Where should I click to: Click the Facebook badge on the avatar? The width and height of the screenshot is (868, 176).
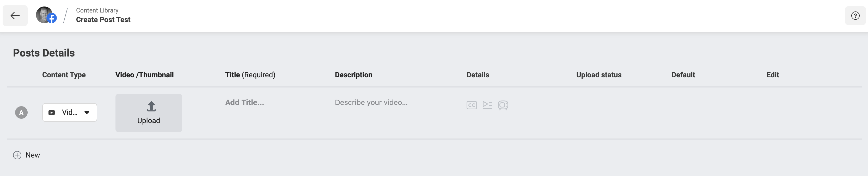pyautogui.click(x=52, y=18)
